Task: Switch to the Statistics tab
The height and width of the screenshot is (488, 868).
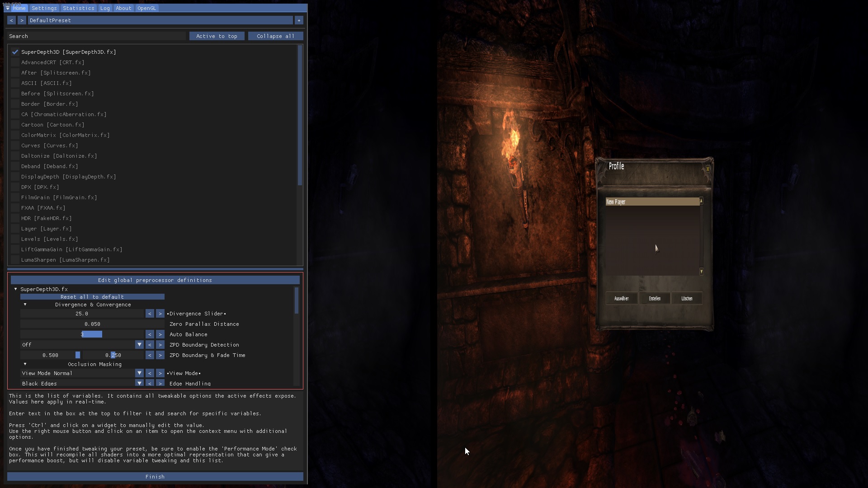Action: (79, 8)
